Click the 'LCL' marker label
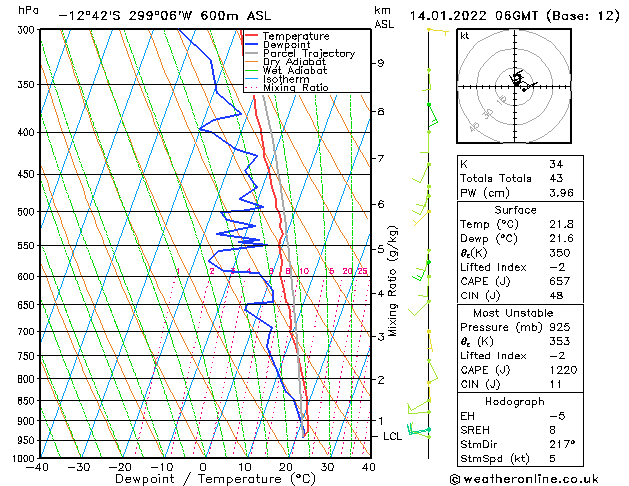629x486 pixels. tap(392, 436)
